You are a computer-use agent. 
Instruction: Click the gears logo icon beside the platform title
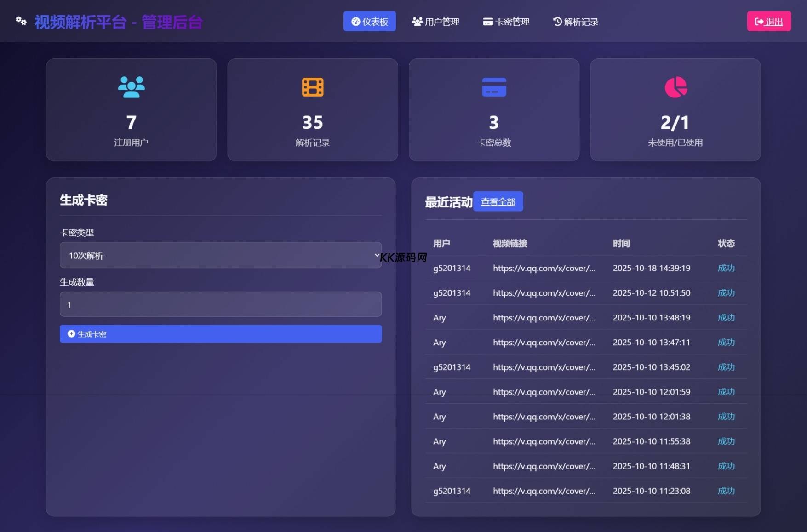pos(21,21)
